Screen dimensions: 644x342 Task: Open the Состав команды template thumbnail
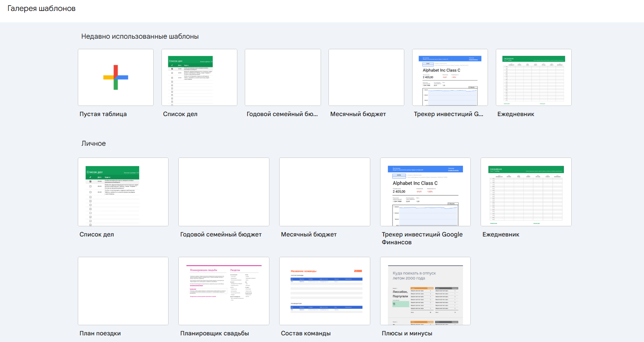(x=325, y=291)
